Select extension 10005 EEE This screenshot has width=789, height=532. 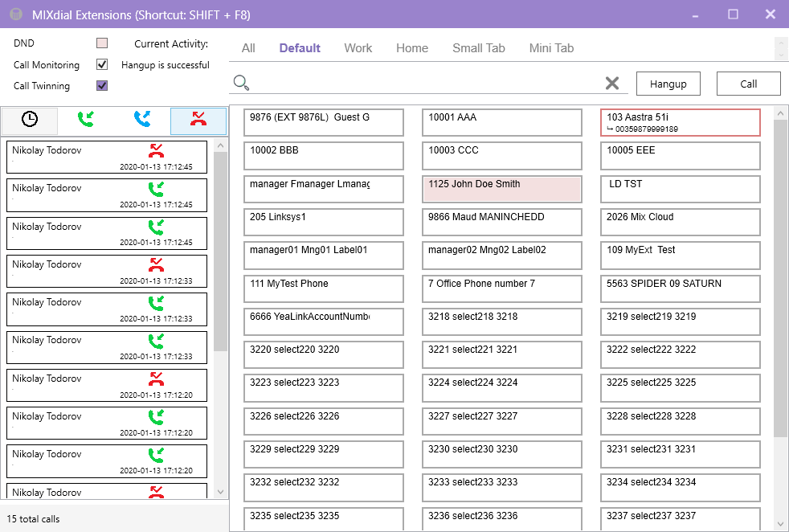681,156
